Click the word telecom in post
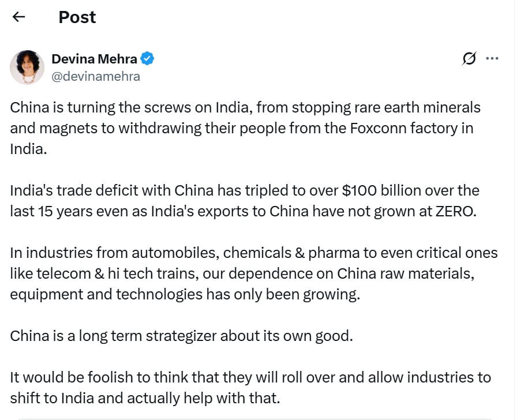This screenshot has width=517, height=420. tap(63, 273)
